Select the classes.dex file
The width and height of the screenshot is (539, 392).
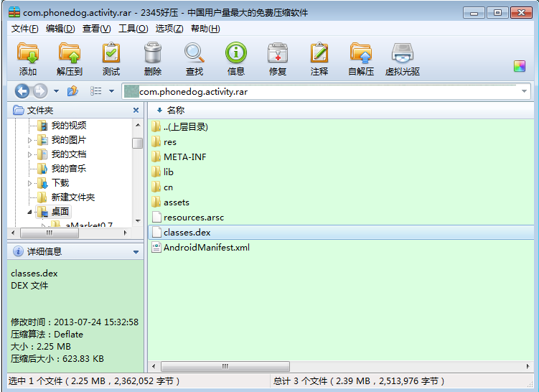[341, 233]
